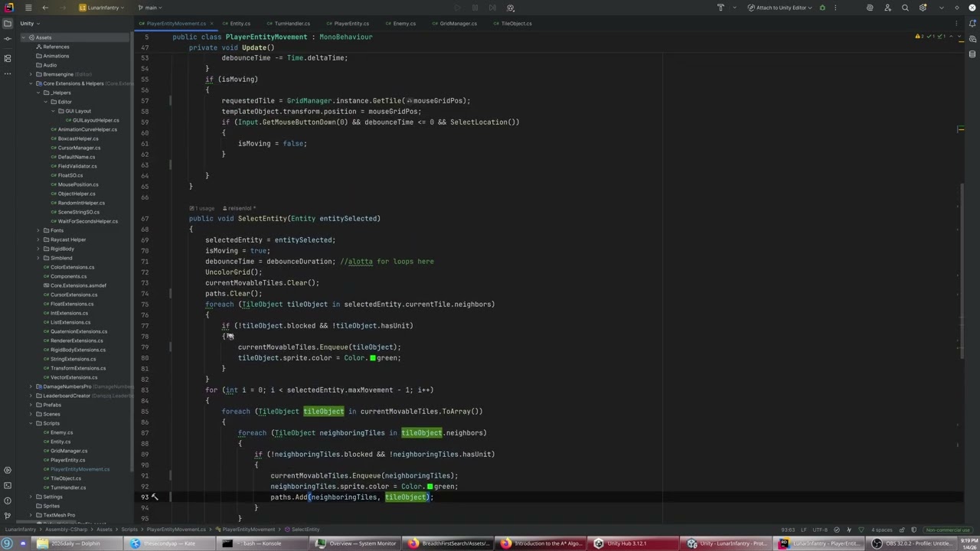Click the green color swatch on line 92

pyautogui.click(x=430, y=487)
